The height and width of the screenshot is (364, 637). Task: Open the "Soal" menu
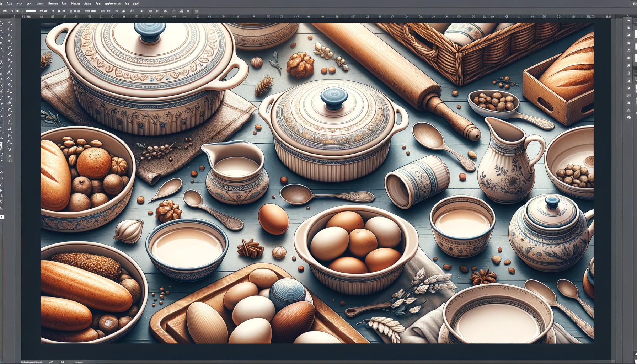point(135,3)
